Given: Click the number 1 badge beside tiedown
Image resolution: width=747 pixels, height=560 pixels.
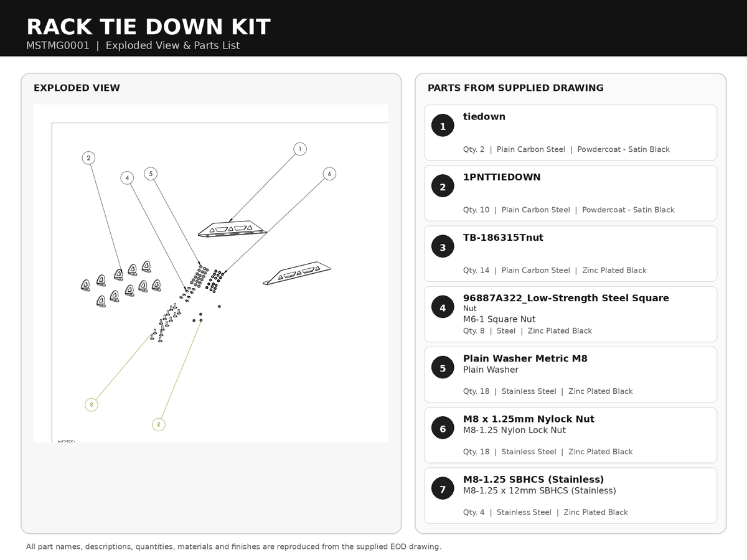Looking at the screenshot, I should [x=443, y=126].
